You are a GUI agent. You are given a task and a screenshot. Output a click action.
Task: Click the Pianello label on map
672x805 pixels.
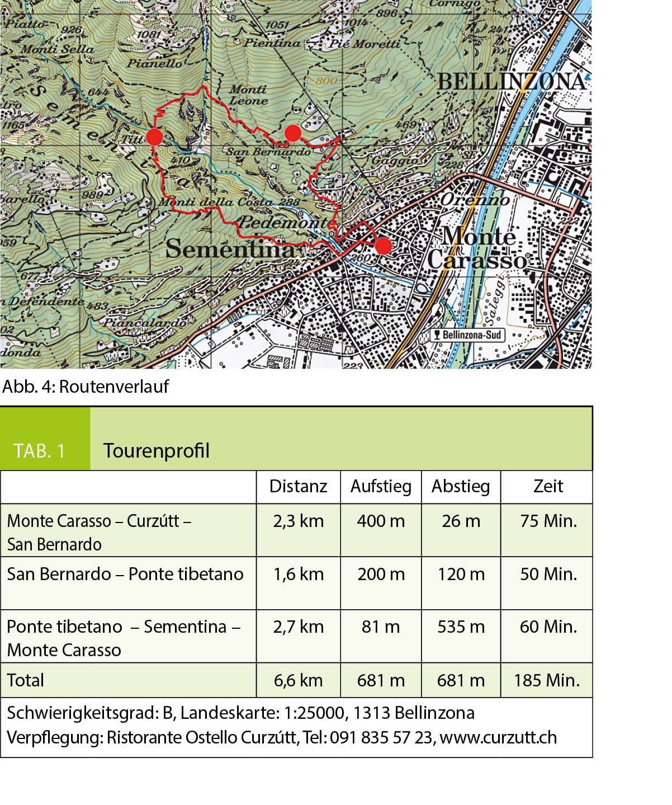[x=155, y=63]
